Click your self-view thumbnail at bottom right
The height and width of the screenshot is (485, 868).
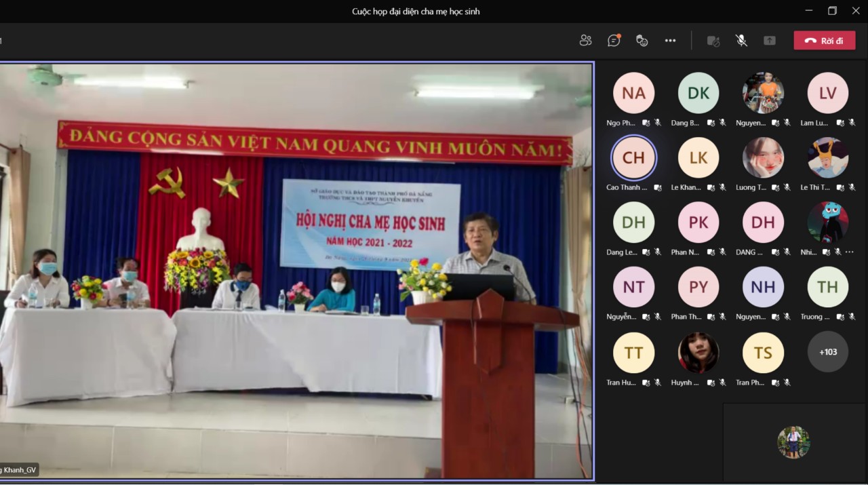click(793, 442)
